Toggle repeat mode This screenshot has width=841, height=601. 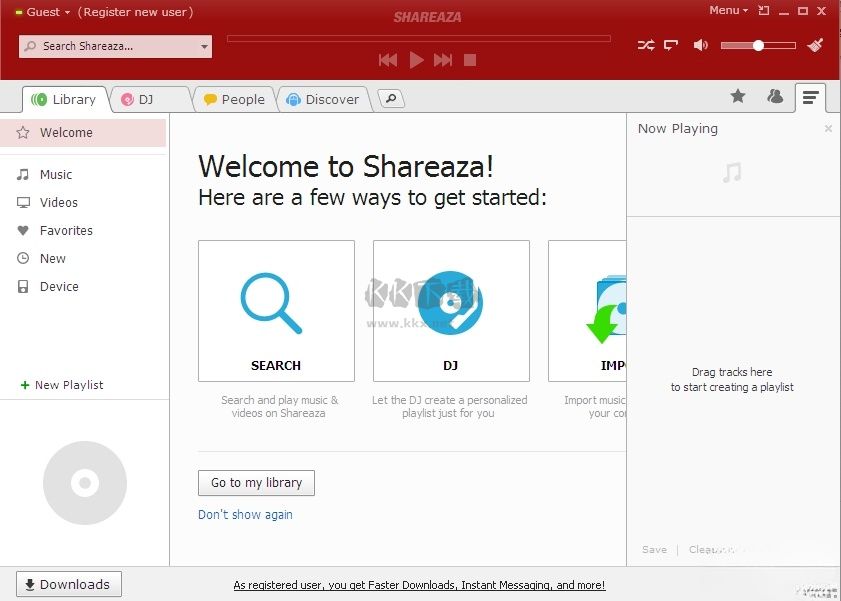(671, 45)
